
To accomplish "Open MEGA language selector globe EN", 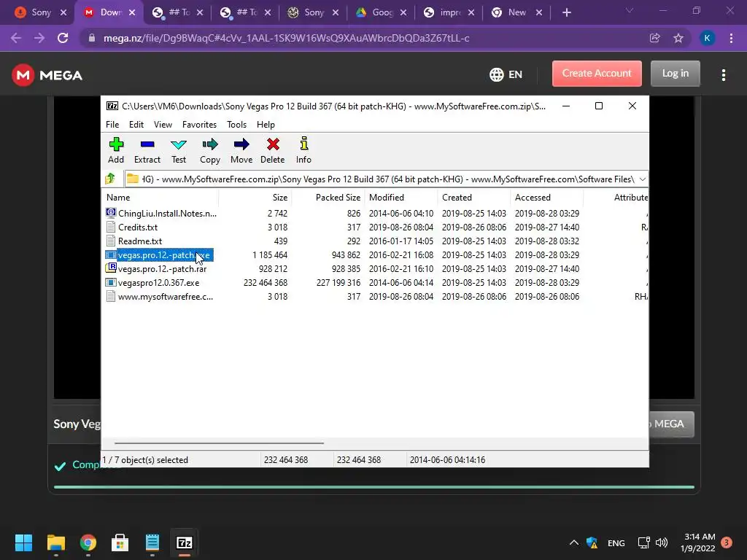I will click(x=506, y=75).
